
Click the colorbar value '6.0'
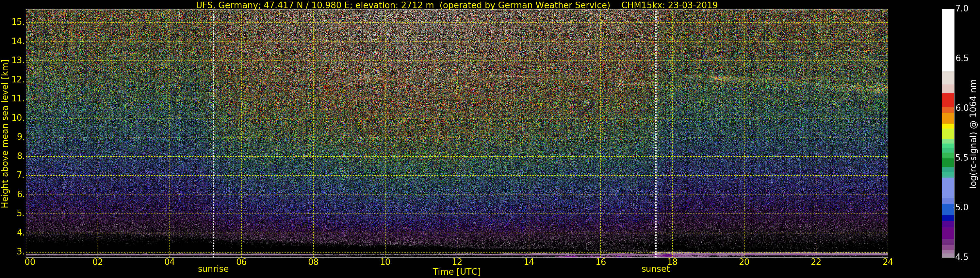[962, 108]
